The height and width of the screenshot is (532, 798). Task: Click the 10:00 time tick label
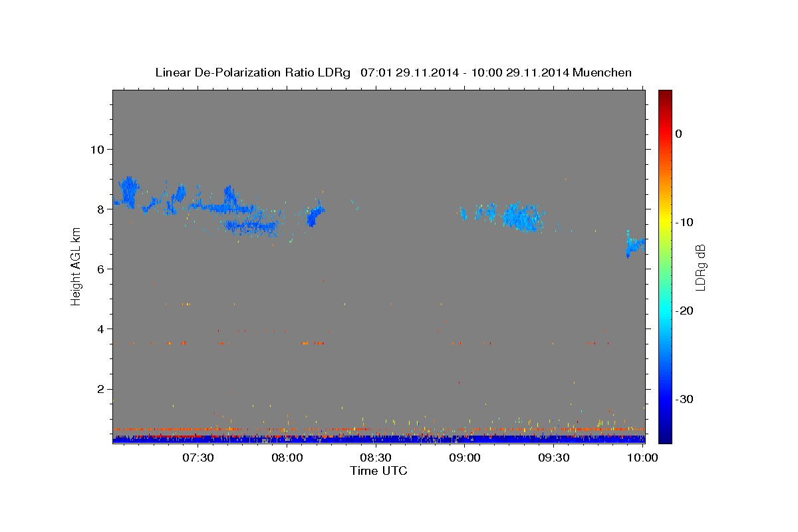click(643, 458)
